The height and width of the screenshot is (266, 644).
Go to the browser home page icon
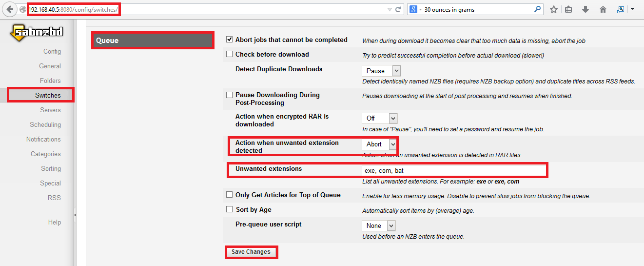click(x=603, y=9)
